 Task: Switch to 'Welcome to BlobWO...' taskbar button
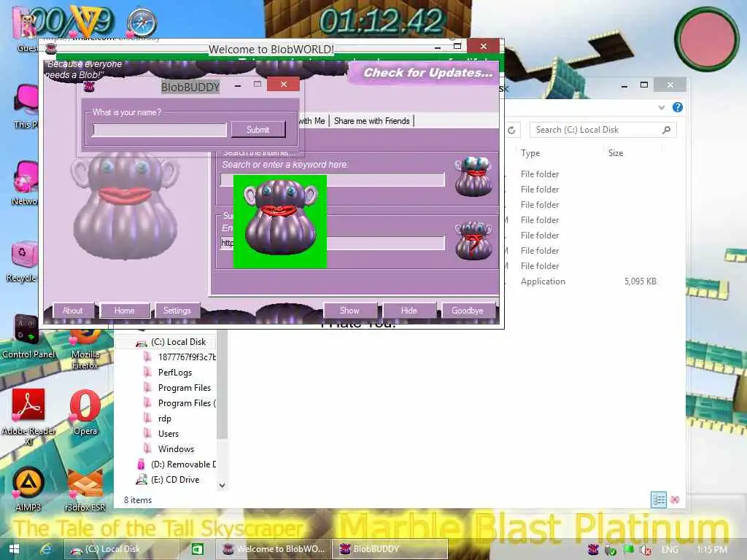point(273,549)
